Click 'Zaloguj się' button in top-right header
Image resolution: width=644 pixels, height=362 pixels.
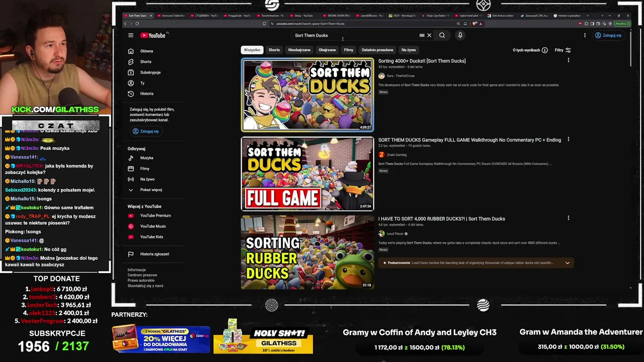pos(608,35)
